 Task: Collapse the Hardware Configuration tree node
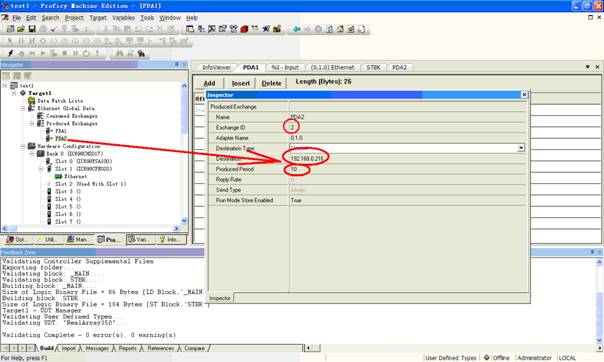click(23, 146)
